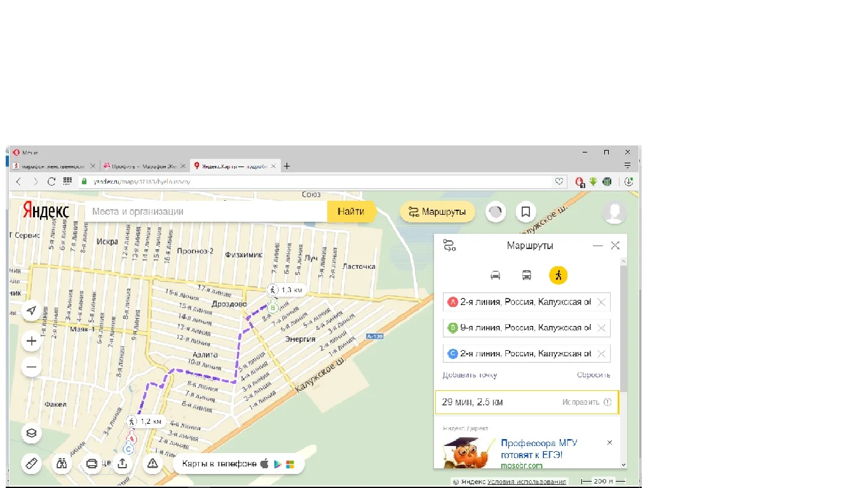868x488 pixels.
Task: Zoom in with the plus button
Action: pyautogui.click(x=31, y=341)
